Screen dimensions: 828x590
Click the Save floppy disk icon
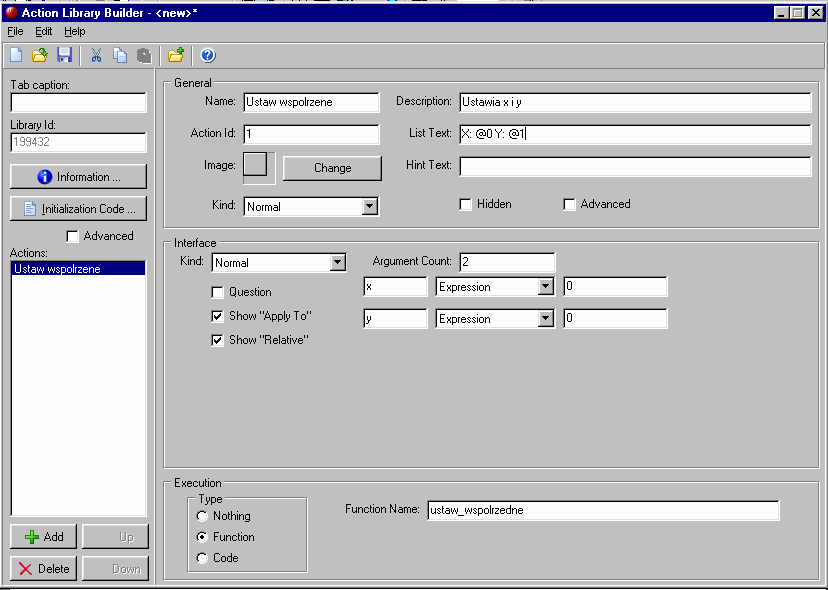pyautogui.click(x=64, y=55)
